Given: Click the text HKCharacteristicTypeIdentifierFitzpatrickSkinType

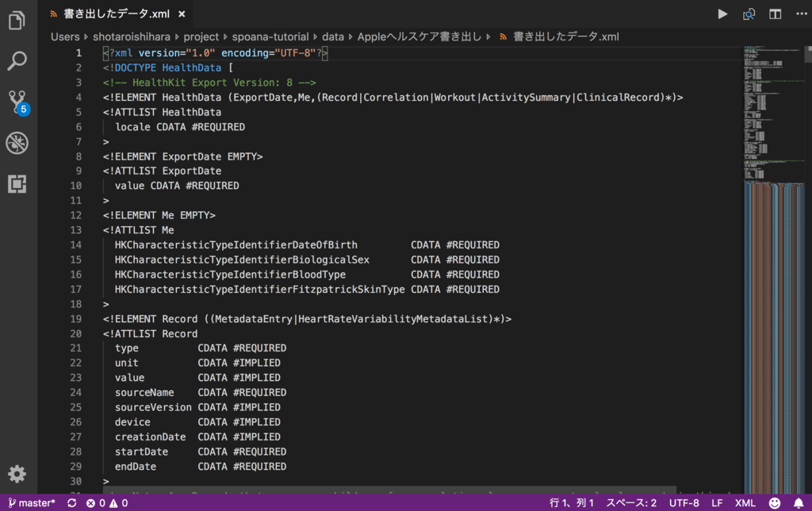Looking at the screenshot, I should point(259,289).
